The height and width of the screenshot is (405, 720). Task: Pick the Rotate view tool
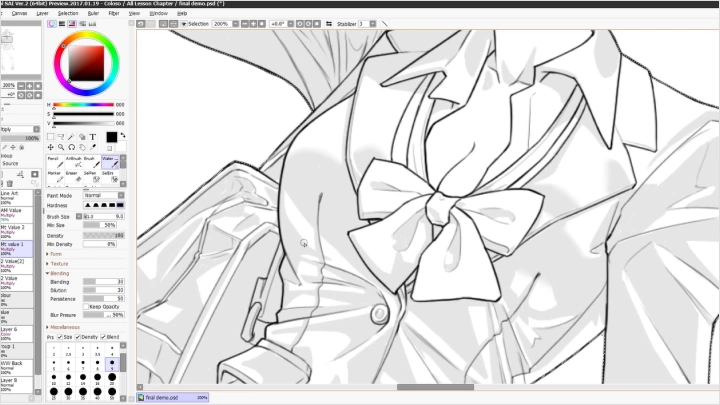tap(71, 147)
